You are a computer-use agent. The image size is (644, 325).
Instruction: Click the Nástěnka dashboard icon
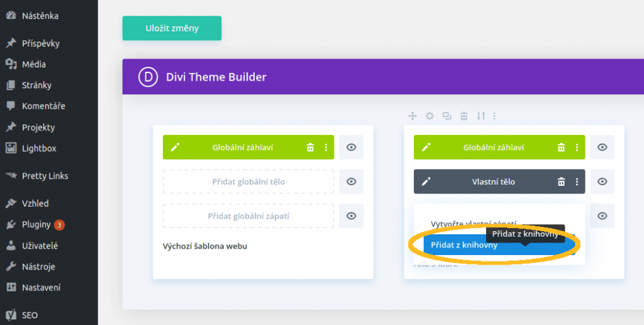coord(11,16)
